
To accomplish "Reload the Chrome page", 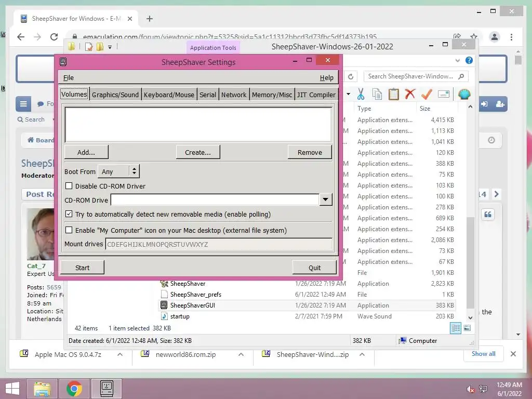I will coord(54,37).
